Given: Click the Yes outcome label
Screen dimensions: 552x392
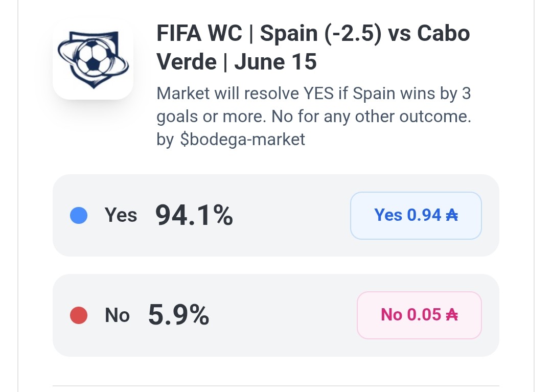Looking at the screenshot, I should click(121, 215).
